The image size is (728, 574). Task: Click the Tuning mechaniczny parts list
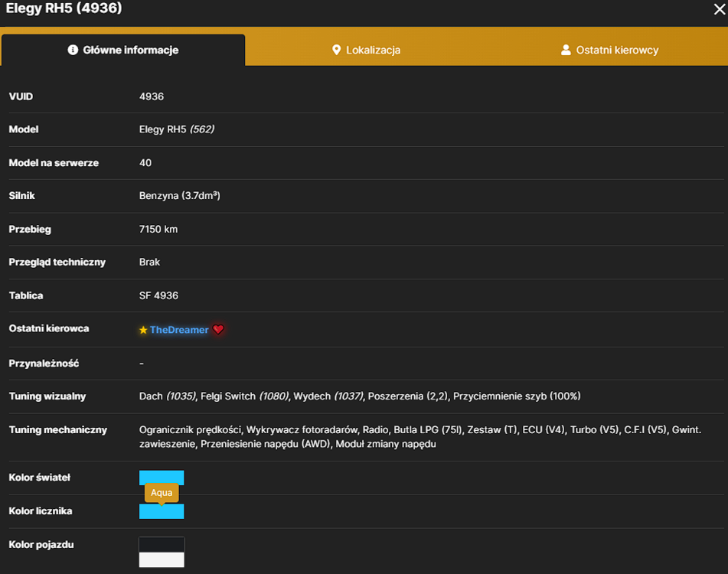[420, 437]
